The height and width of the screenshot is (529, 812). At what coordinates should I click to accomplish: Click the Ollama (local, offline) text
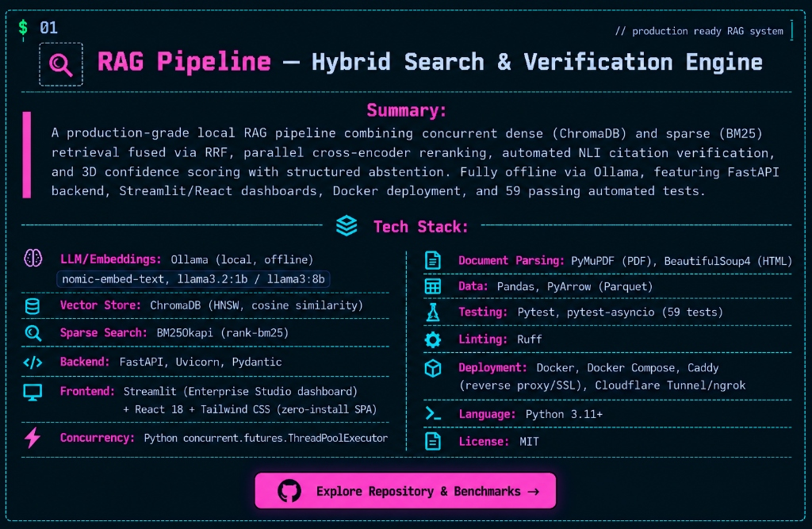[242, 259]
